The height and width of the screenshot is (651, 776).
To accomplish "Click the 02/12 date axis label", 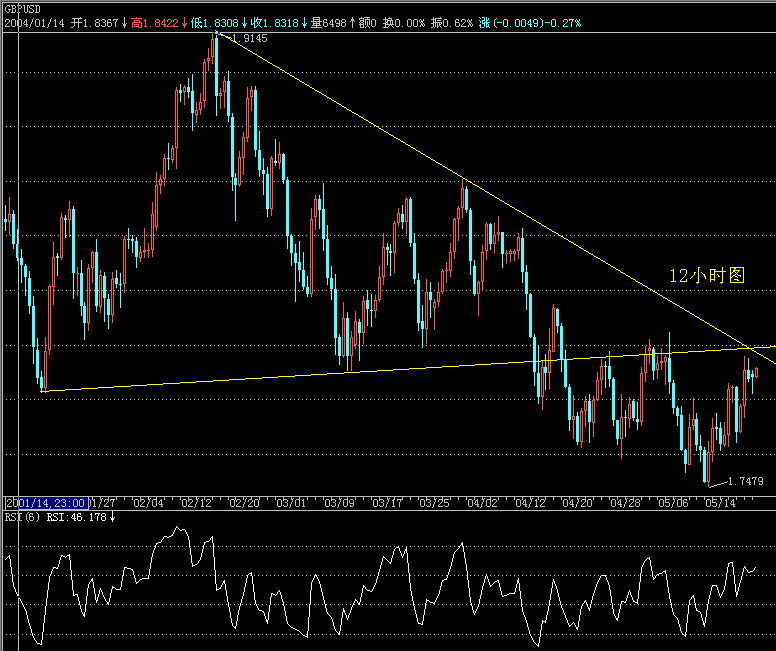I will point(196,503).
